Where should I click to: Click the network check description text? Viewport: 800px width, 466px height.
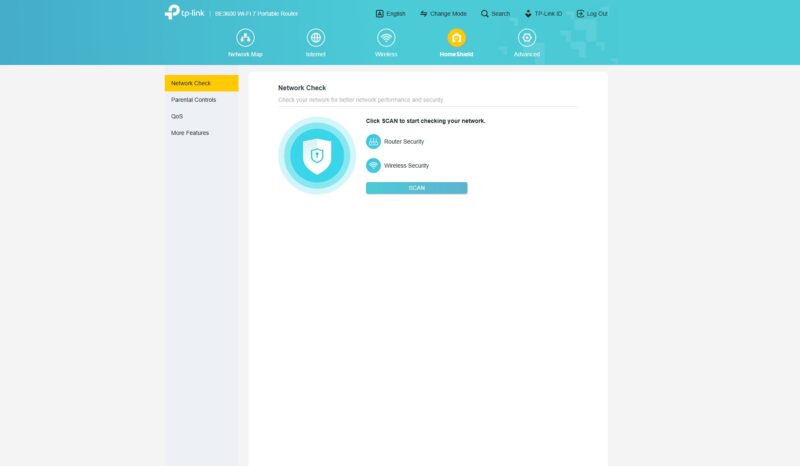[x=361, y=100]
